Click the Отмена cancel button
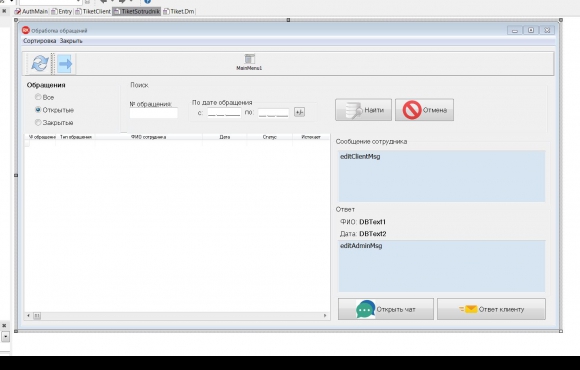580x370 pixels. (424, 110)
